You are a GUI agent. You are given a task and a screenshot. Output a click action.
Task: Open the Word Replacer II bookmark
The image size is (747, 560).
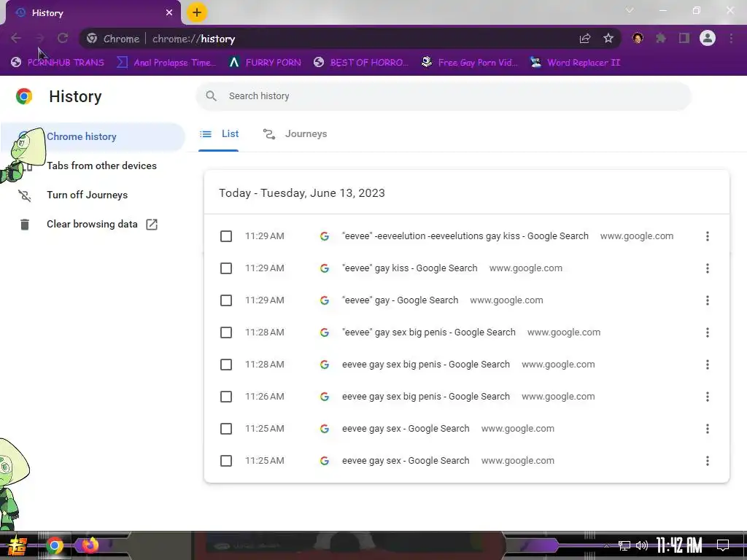coord(576,63)
